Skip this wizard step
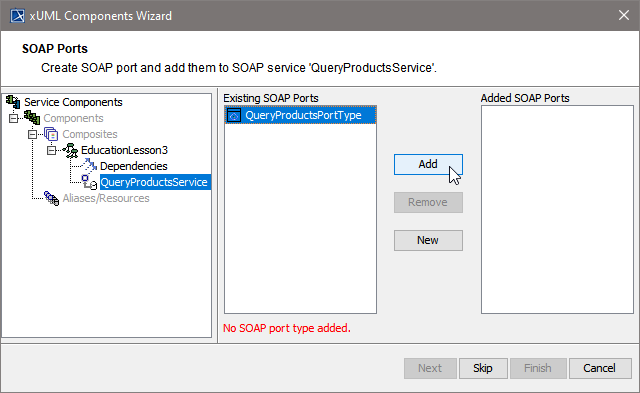The height and width of the screenshot is (393, 640). pyautogui.click(x=483, y=368)
